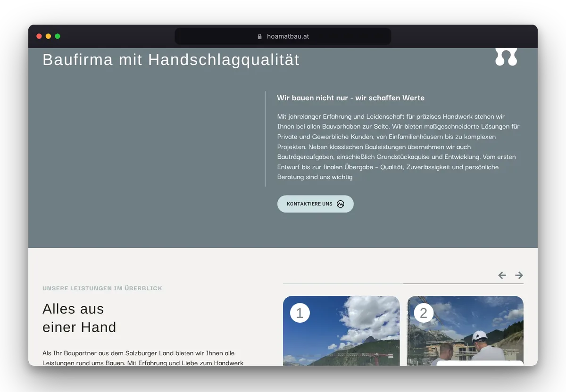Click the lock icon in address bar
566x392 pixels.
point(259,36)
